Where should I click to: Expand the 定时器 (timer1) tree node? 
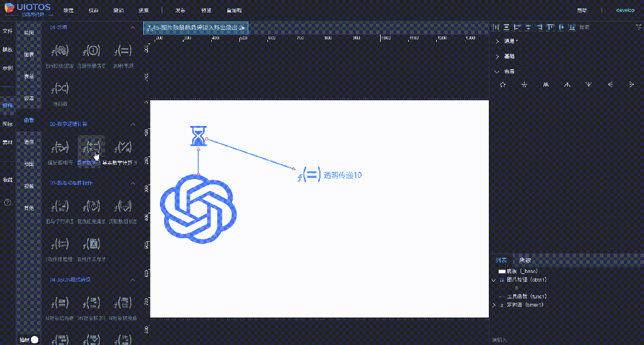click(494, 305)
